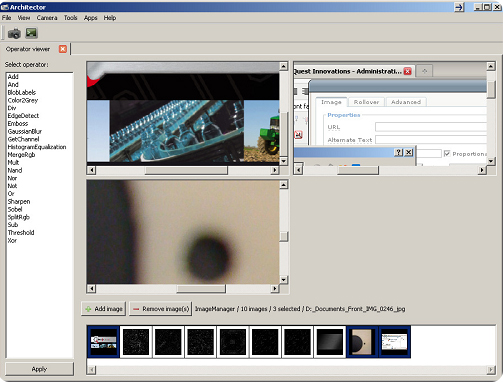Select the beige circle image thumbnail
The image size is (503, 383).
click(362, 342)
